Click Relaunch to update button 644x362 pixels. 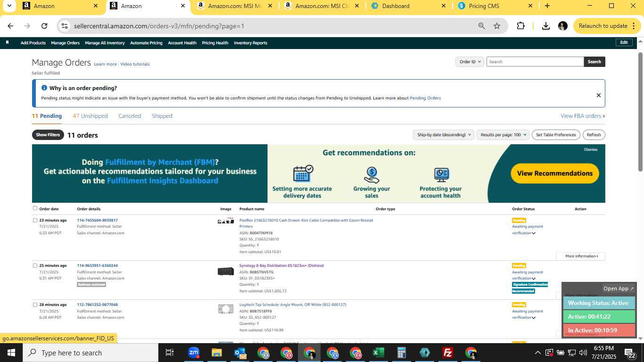point(607,26)
